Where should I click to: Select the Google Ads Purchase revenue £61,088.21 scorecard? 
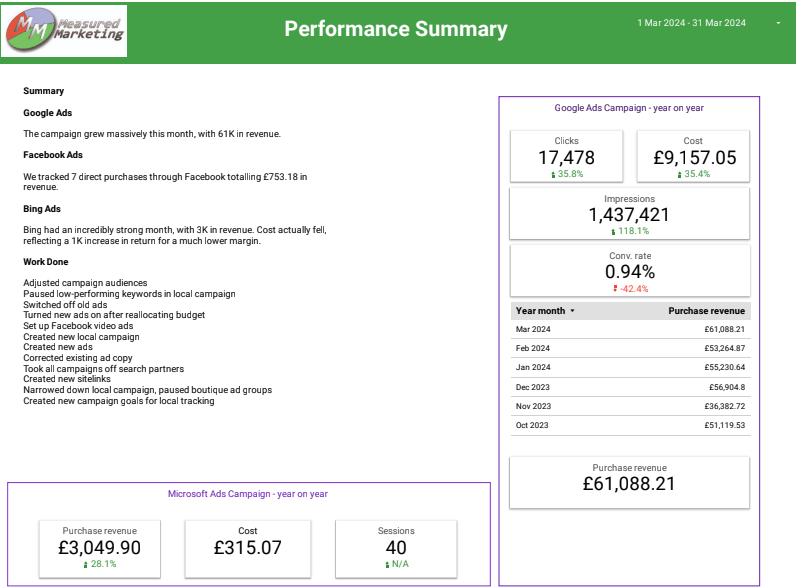click(x=629, y=482)
